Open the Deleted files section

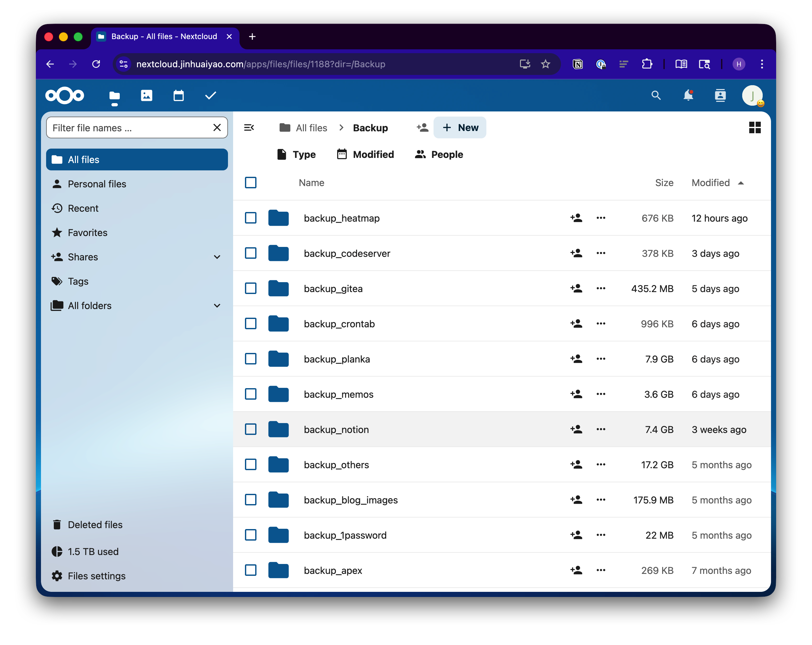(x=95, y=525)
